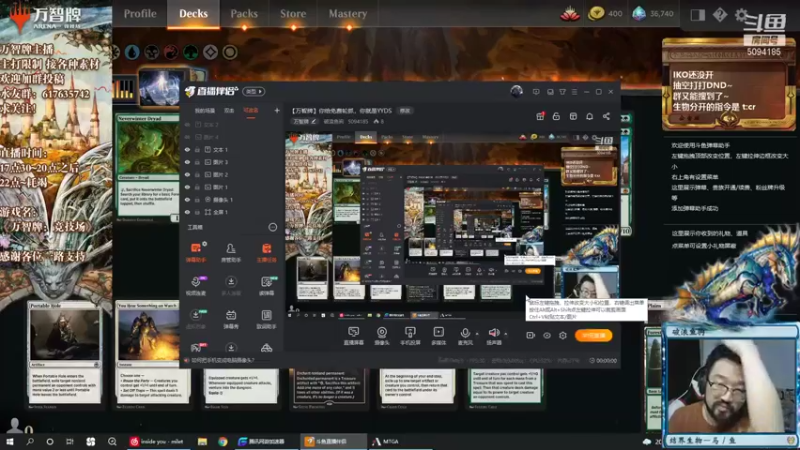Click the notification bell icon above preview
The width and height of the screenshot is (800, 450).
click(589, 116)
